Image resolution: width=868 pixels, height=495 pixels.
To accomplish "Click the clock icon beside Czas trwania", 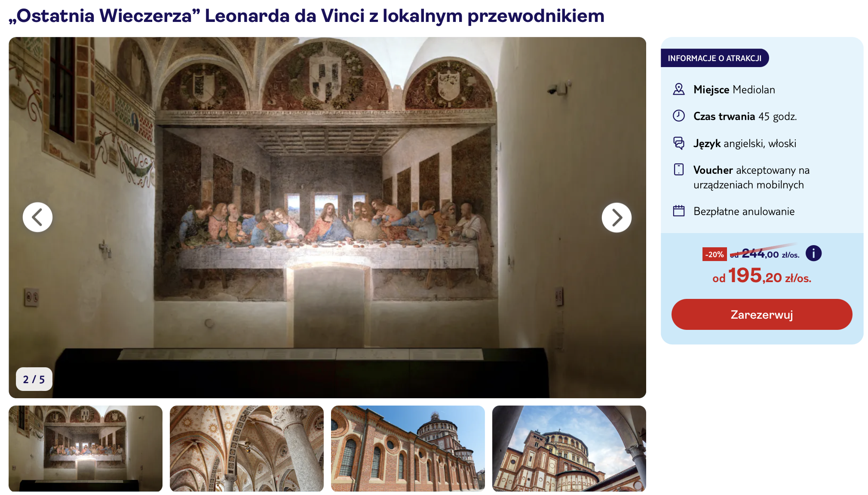I will pyautogui.click(x=678, y=116).
